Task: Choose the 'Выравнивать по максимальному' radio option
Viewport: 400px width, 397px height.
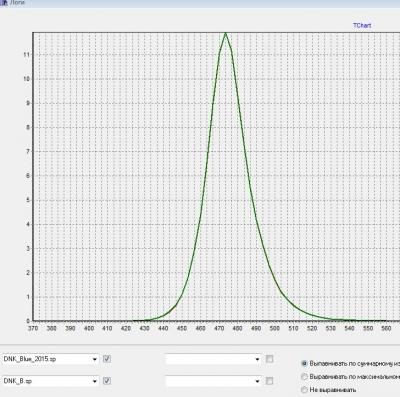Action: coord(304,377)
